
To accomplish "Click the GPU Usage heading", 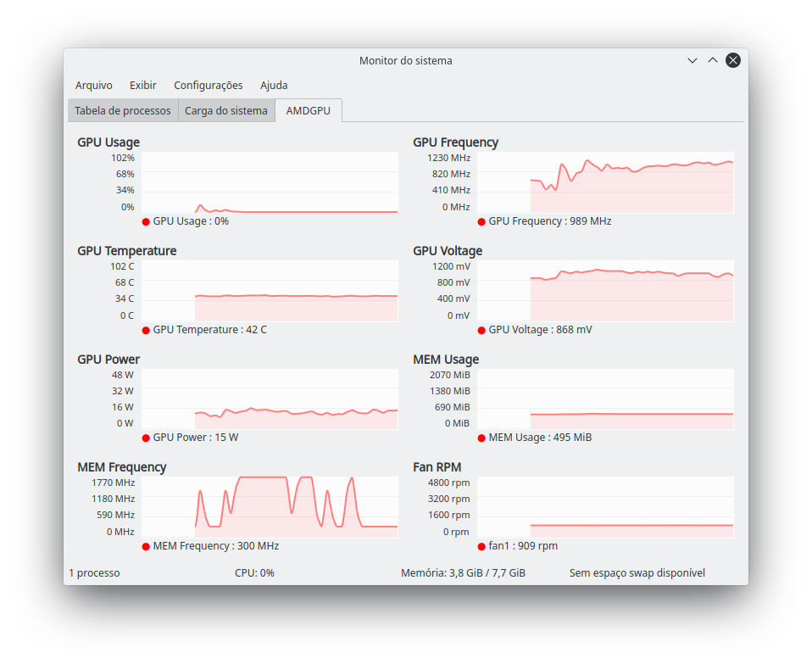I will tap(108, 142).
